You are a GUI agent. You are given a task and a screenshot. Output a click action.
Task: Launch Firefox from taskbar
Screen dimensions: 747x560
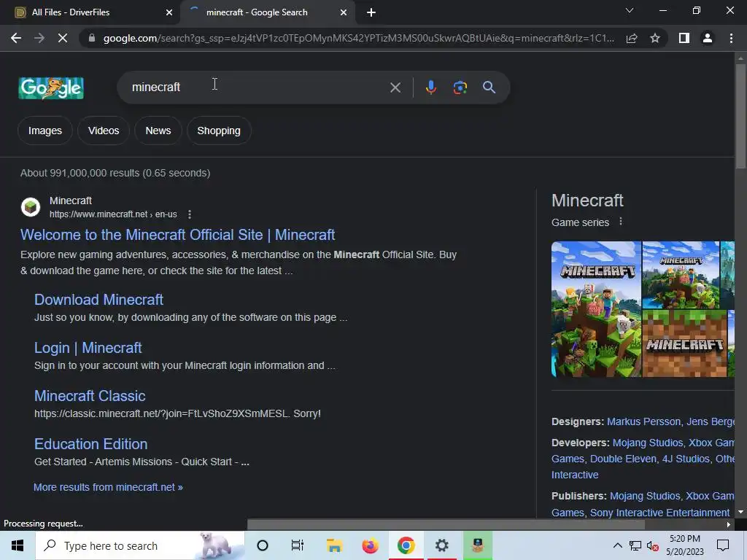click(x=370, y=545)
